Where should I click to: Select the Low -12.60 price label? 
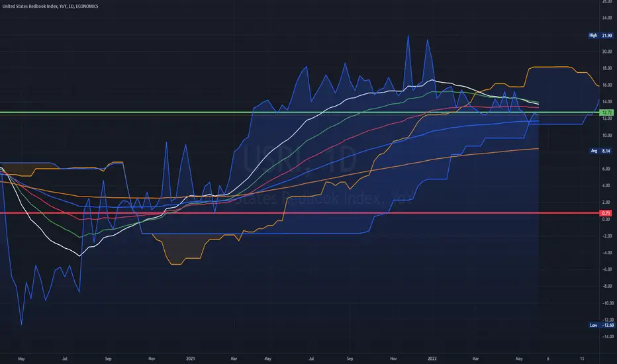coord(602,325)
